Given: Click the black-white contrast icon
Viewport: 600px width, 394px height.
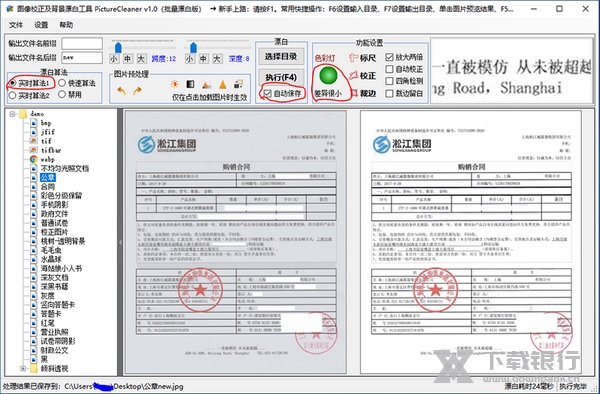Looking at the screenshot, I should (190, 84).
